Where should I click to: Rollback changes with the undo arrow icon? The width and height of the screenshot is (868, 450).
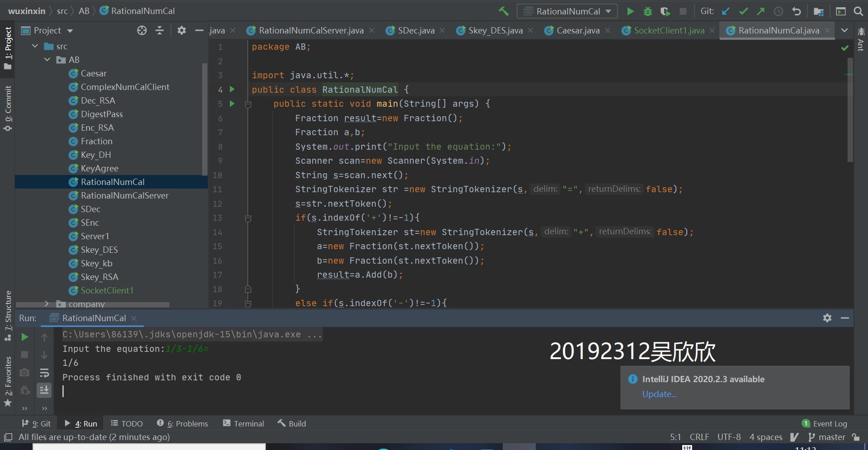pyautogui.click(x=796, y=11)
